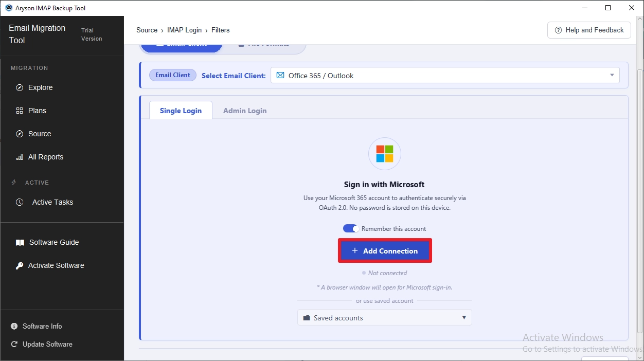Click the Source breadcrumb link
The image size is (644, 361).
(147, 30)
